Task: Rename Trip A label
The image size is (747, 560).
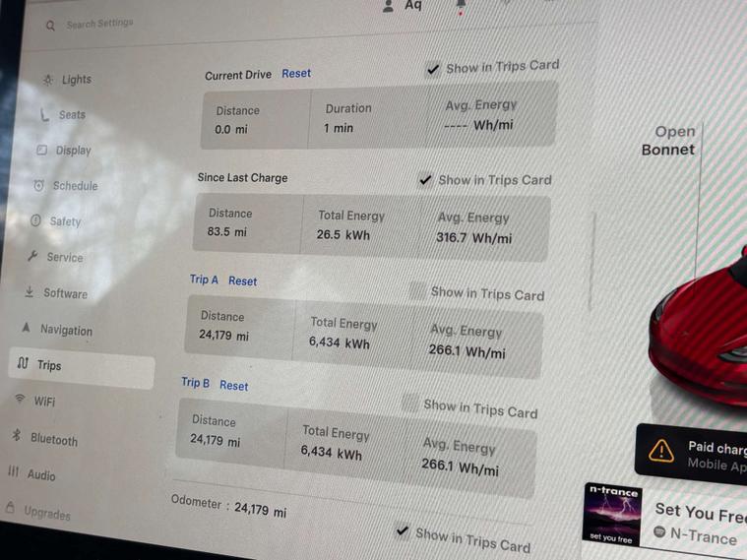Action: [x=204, y=280]
